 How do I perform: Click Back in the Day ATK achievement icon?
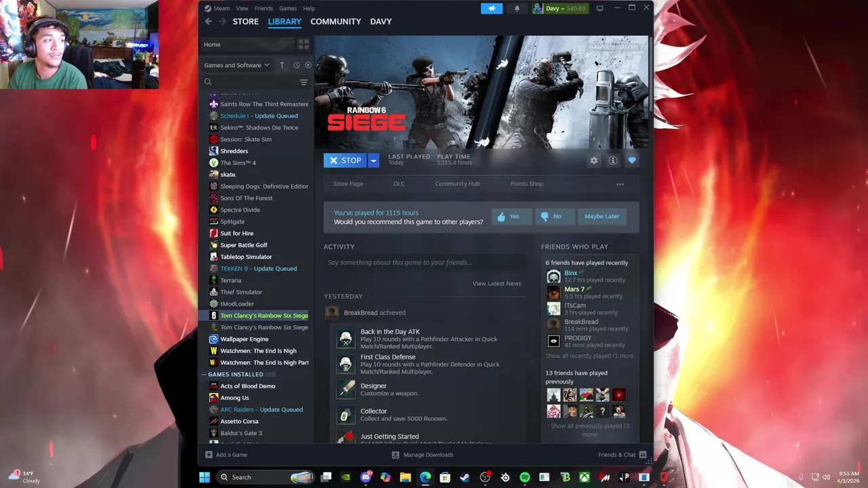click(x=345, y=339)
